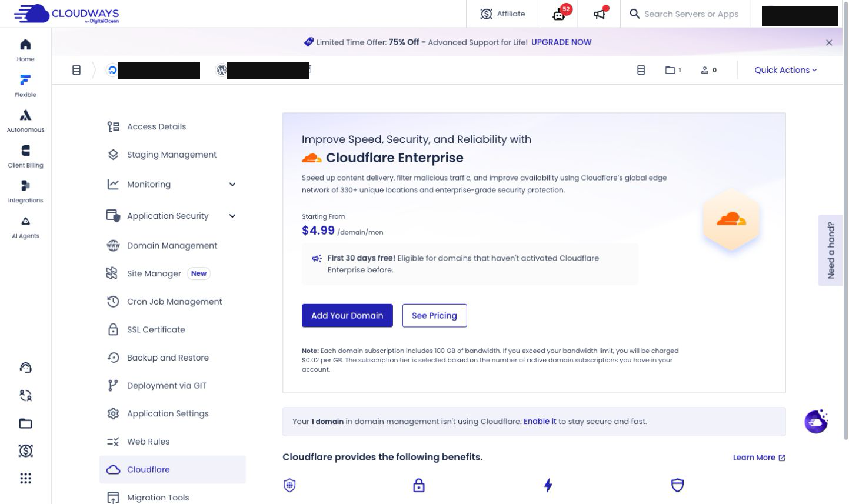
Task: Click the projects folder icon in left sidebar
Action: (x=25, y=423)
